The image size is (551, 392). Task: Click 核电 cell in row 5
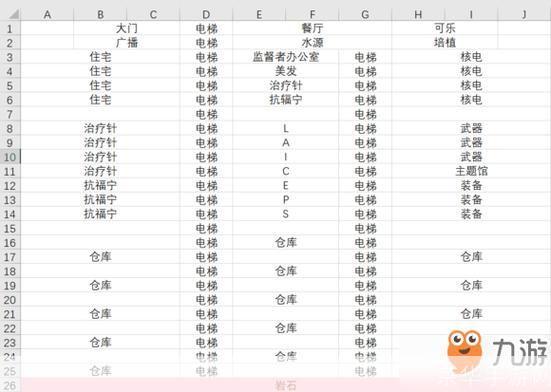tap(471, 86)
